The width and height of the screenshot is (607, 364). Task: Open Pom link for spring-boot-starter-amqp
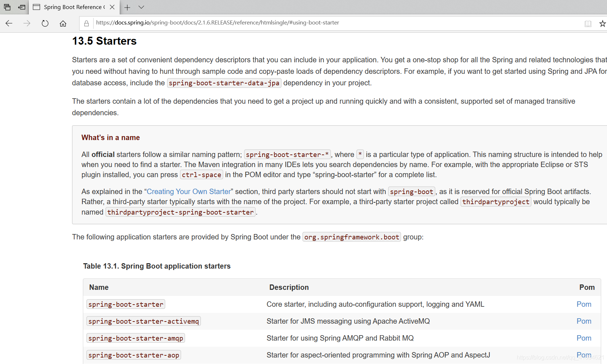pyautogui.click(x=584, y=338)
